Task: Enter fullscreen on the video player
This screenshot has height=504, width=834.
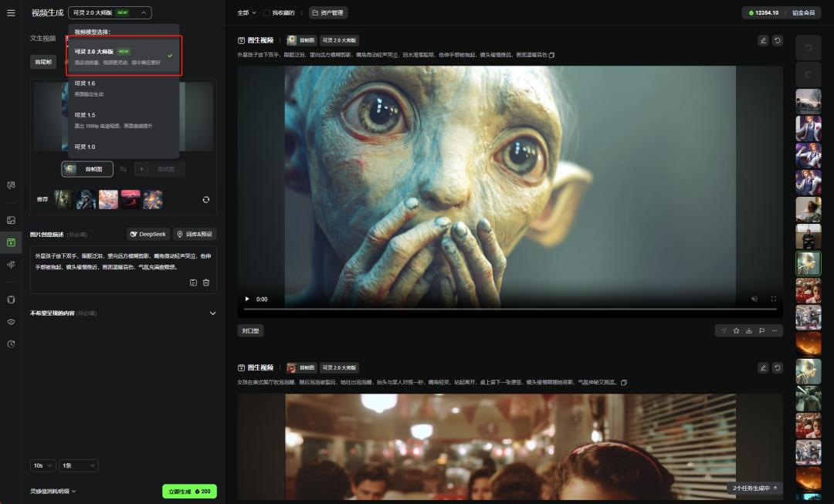Action: [x=773, y=299]
